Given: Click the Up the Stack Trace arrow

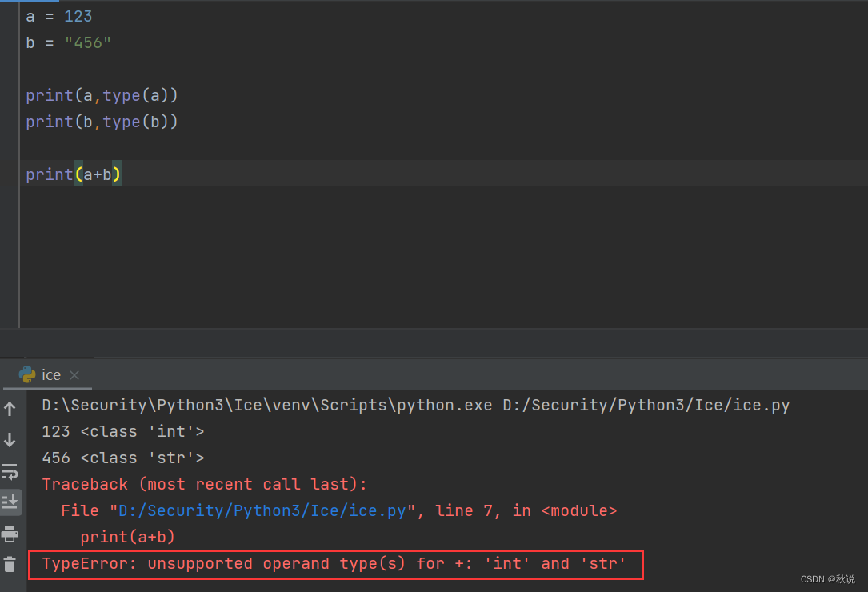Looking at the screenshot, I should [10, 409].
